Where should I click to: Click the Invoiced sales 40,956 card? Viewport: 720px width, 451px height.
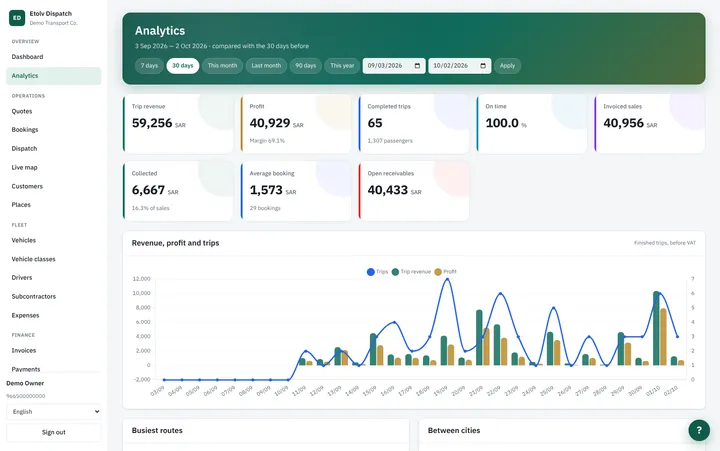pos(650,124)
